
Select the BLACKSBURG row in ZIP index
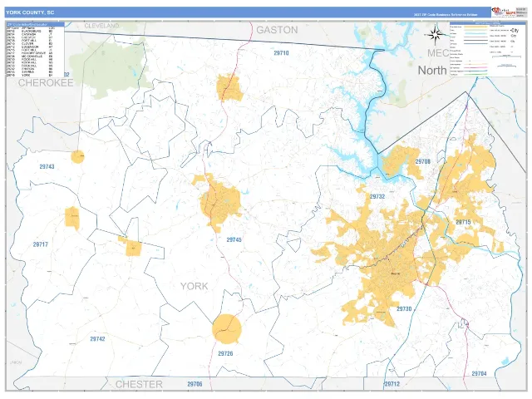coord(30,32)
